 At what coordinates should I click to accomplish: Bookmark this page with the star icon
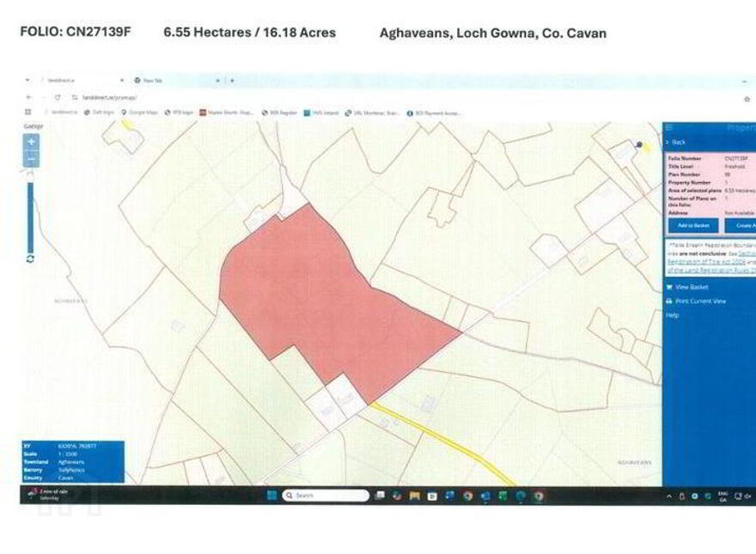[x=747, y=99]
